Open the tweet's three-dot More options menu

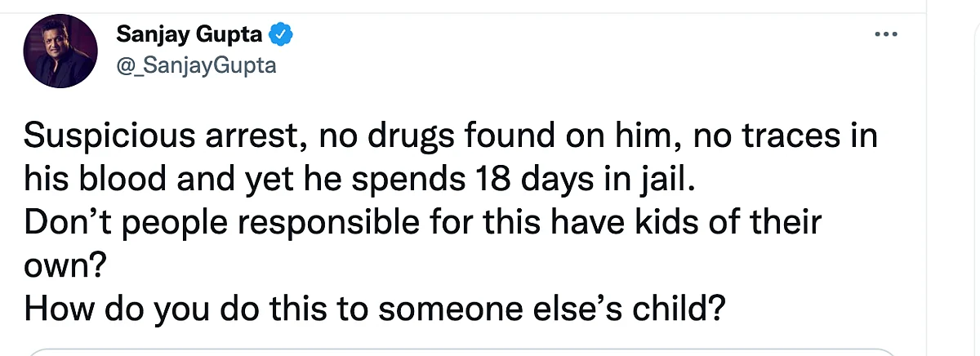886,35
